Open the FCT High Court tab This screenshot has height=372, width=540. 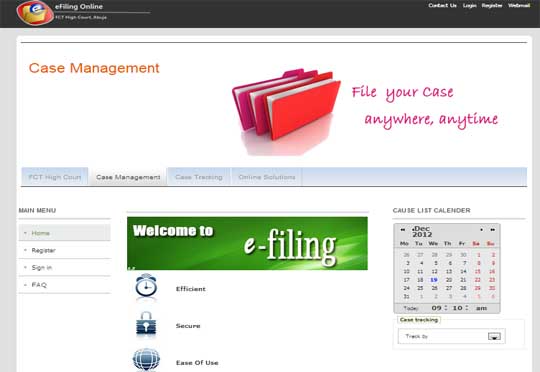pyautogui.click(x=55, y=177)
